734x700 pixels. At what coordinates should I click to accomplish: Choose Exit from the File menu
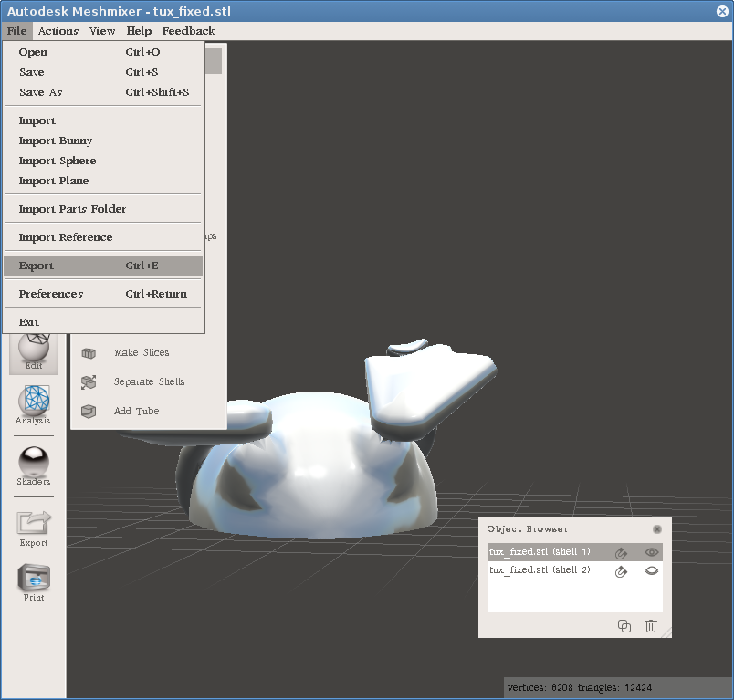[103, 322]
